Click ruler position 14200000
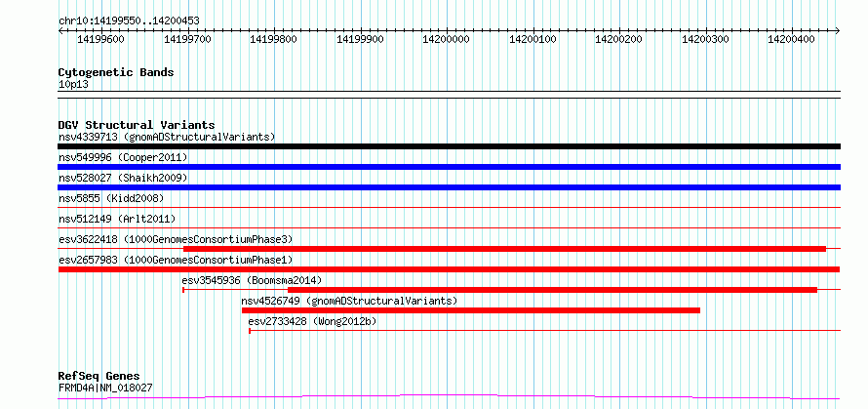 pos(446,39)
